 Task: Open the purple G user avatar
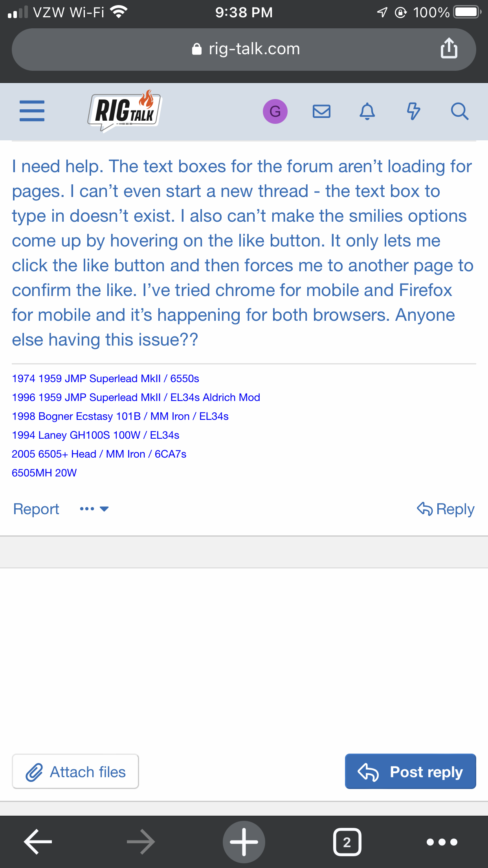coord(275,111)
